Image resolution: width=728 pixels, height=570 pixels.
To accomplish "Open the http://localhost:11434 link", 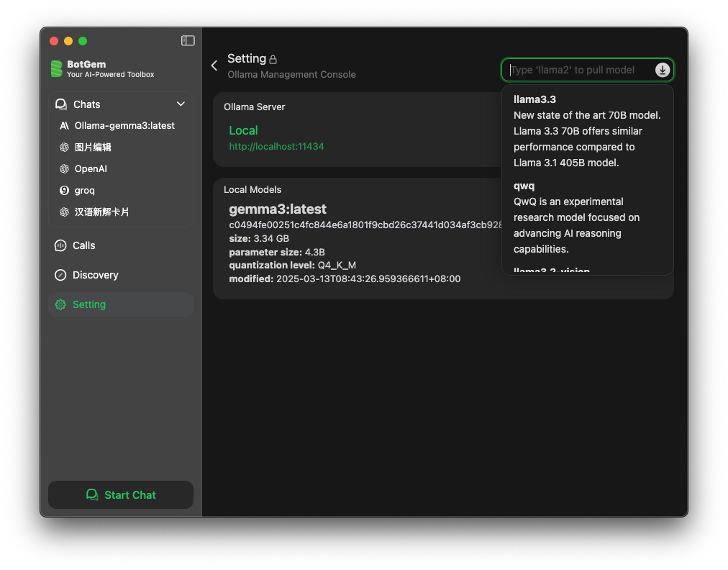I will pos(276,146).
